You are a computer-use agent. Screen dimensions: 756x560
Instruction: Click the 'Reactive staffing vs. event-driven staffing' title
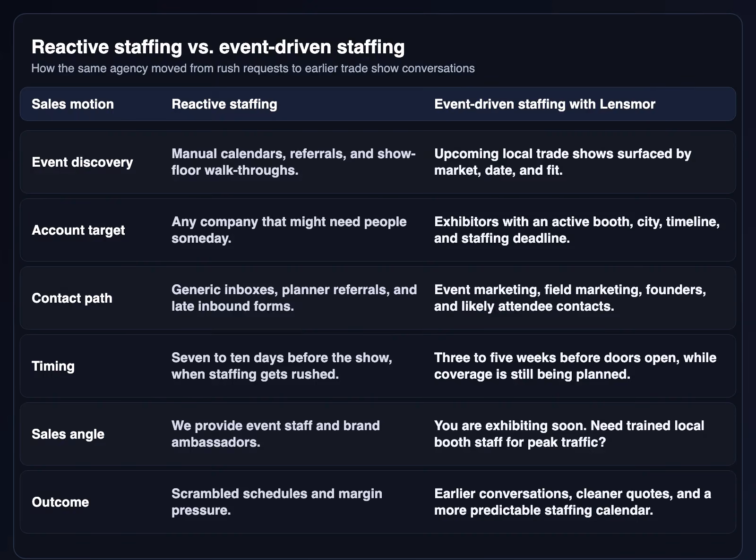point(218,47)
